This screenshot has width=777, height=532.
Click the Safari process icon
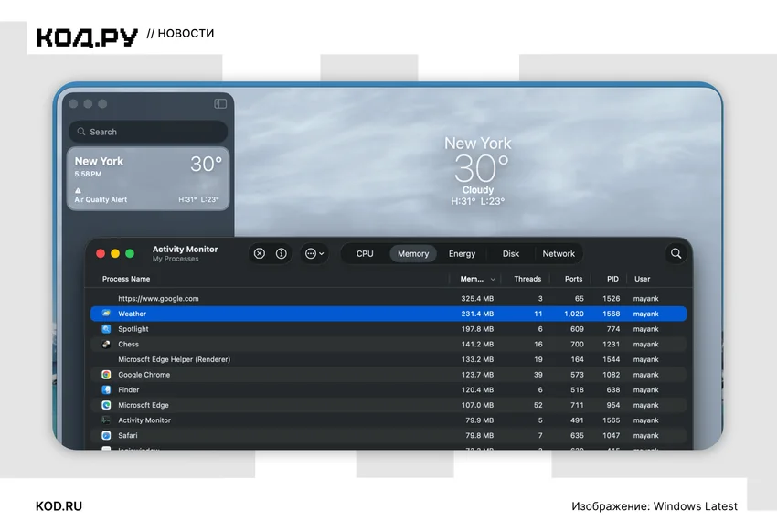(x=106, y=435)
